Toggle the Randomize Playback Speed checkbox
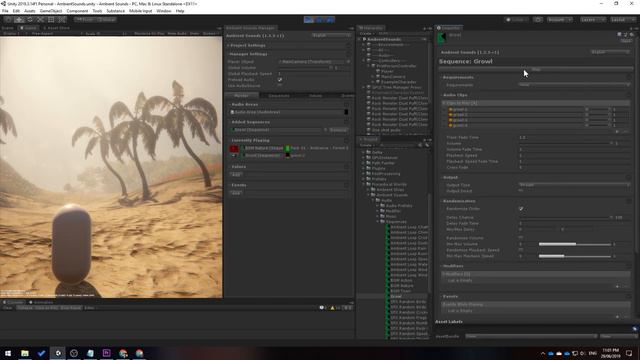 coord(521,250)
